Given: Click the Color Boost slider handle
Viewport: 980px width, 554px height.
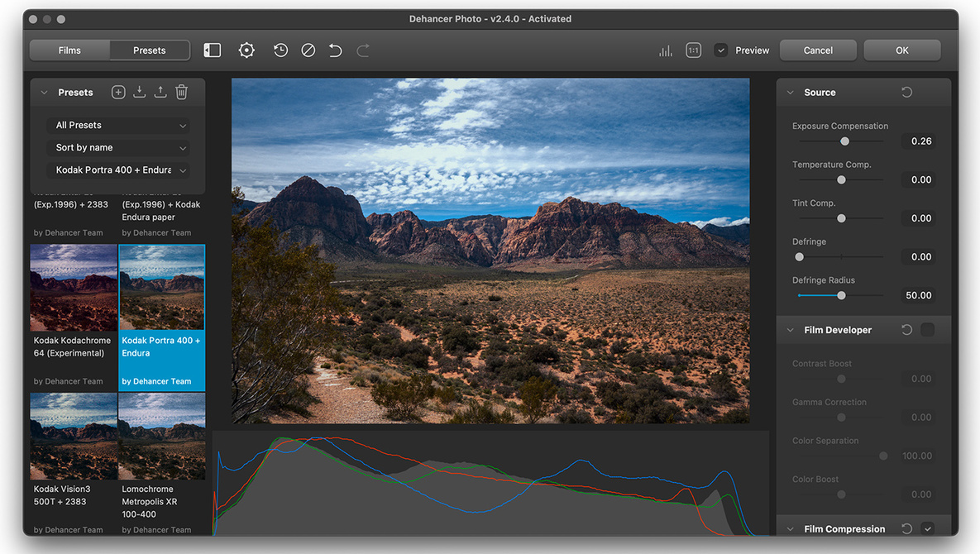Looking at the screenshot, I should pyautogui.click(x=841, y=494).
